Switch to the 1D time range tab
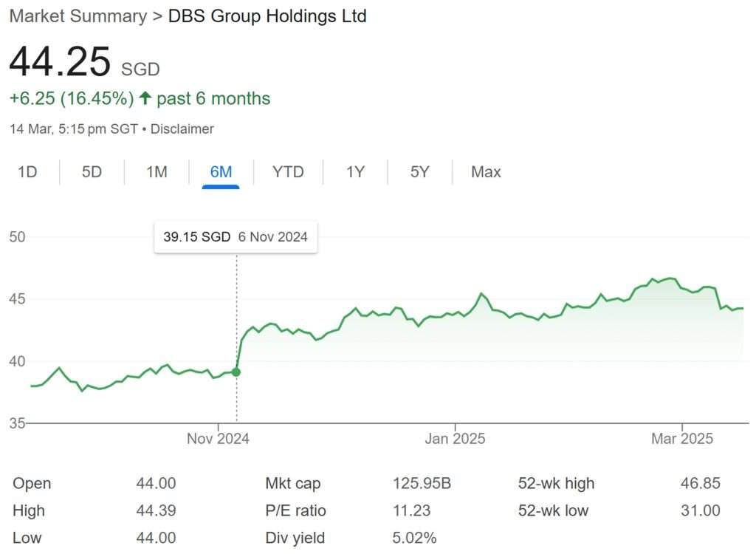The width and height of the screenshot is (756, 554). pos(27,172)
